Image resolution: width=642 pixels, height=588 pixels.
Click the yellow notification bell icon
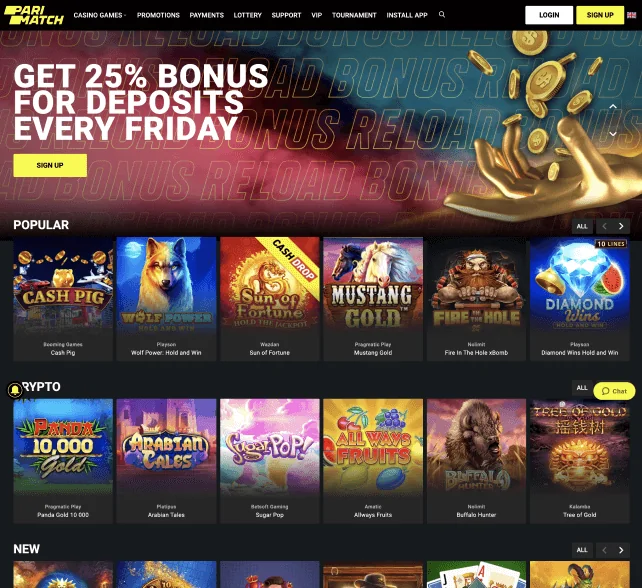(15, 390)
